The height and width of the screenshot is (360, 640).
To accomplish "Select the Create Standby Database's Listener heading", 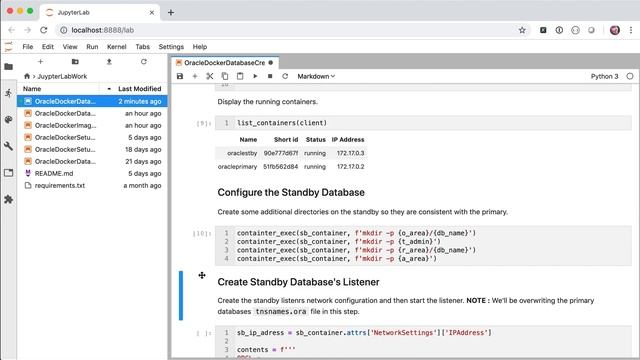I will 298,282.
